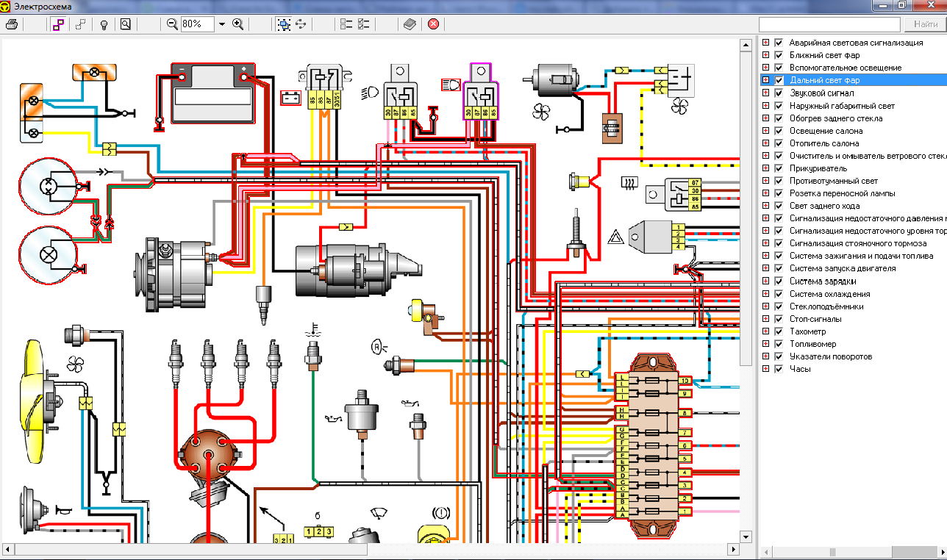
Task: Toggle the Прикуриватель checkbox
Action: pyautogui.click(x=779, y=168)
